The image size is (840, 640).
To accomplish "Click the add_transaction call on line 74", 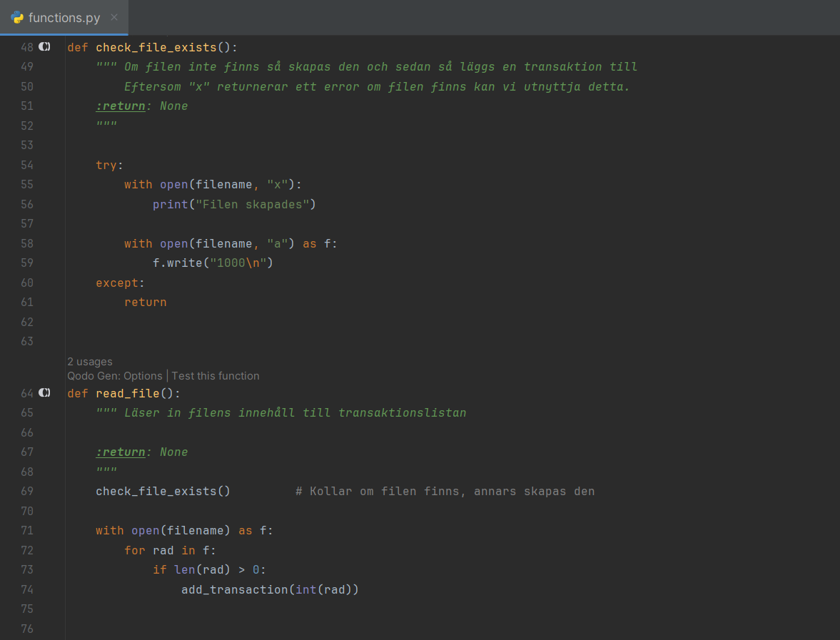I will (x=234, y=589).
